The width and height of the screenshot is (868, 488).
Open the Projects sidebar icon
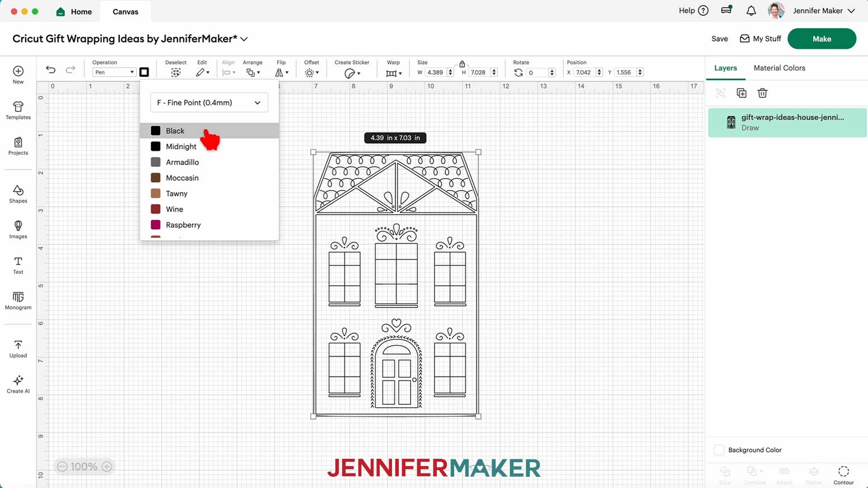tap(18, 142)
